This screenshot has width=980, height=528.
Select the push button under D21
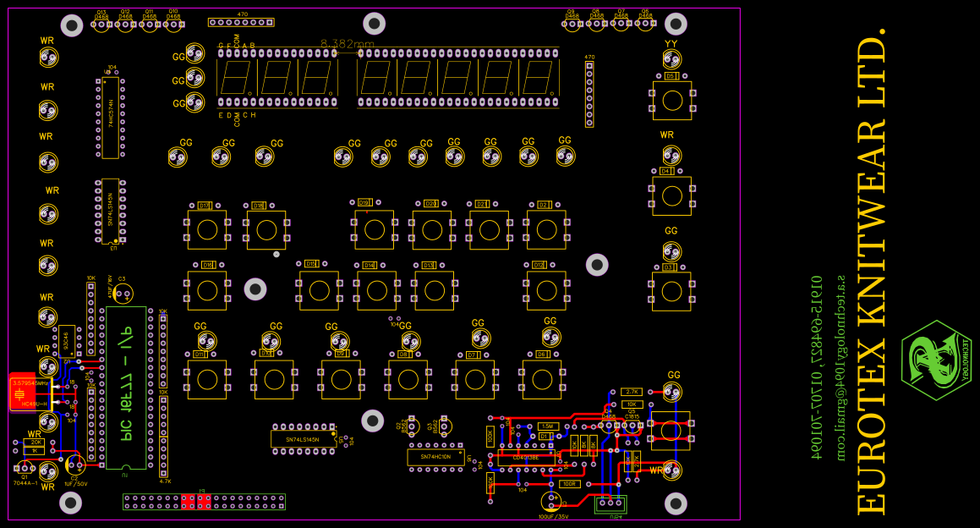click(490, 230)
